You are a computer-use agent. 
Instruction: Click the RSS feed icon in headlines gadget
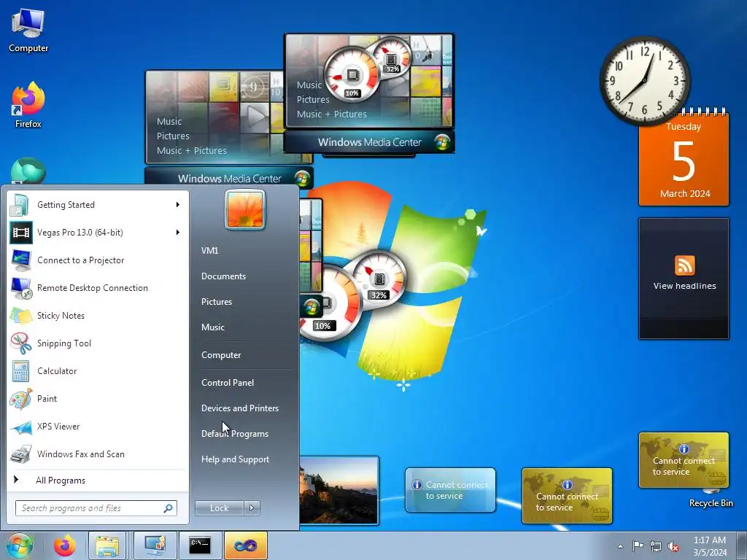point(684,265)
